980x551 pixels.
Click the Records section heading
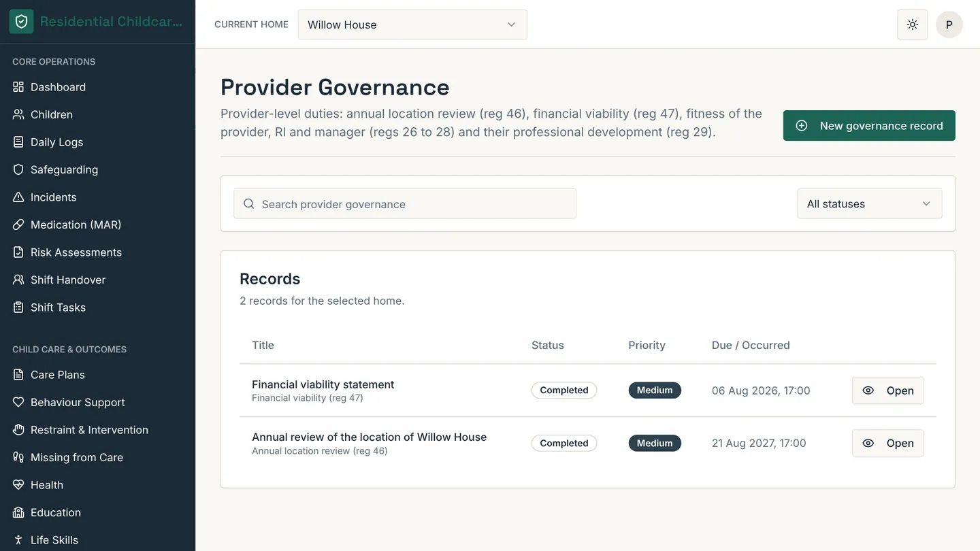(270, 279)
